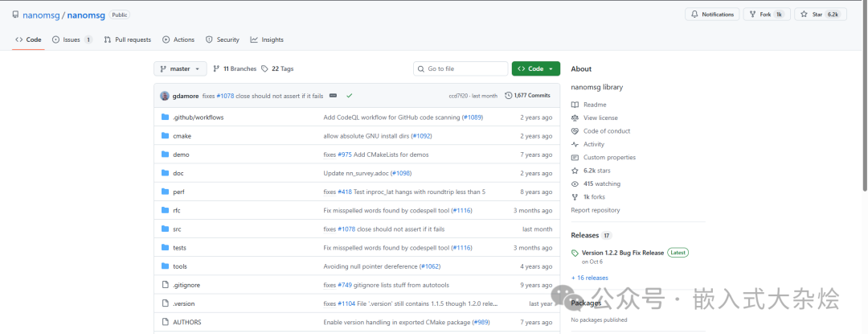The height and width of the screenshot is (334, 868).
Task: Click the 22 Tags tag icon
Action: (x=264, y=68)
